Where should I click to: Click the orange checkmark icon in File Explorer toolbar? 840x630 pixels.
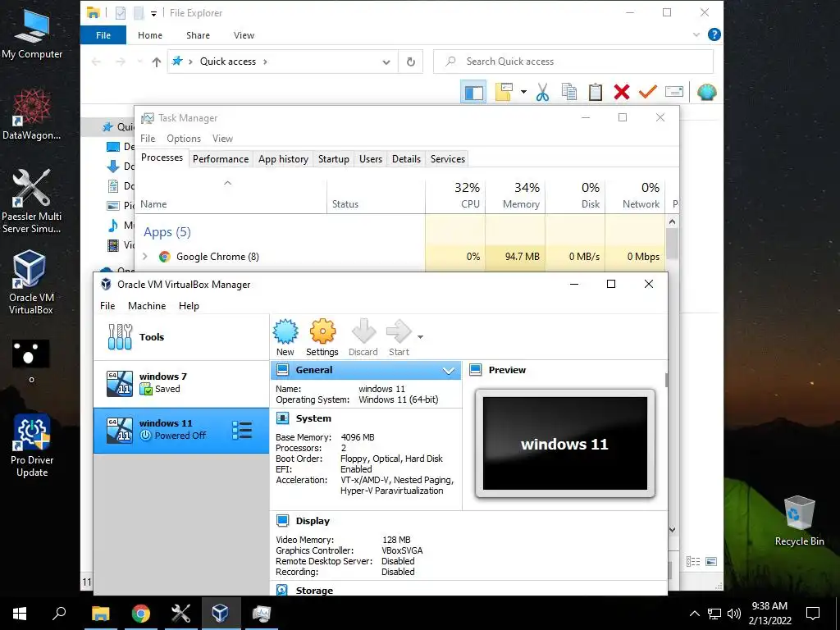coord(648,92)
